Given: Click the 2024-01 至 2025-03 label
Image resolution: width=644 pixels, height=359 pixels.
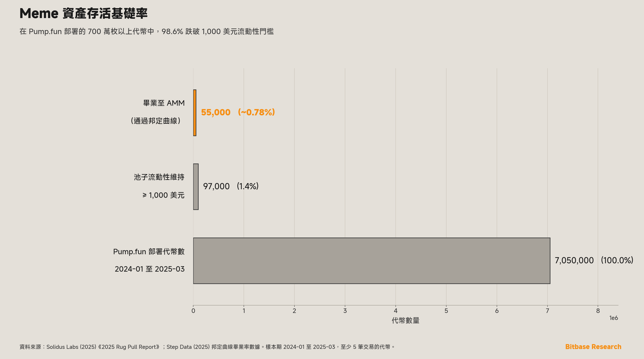Looking at the screenshot, I should pyautogui.click(x=150, y=269).
